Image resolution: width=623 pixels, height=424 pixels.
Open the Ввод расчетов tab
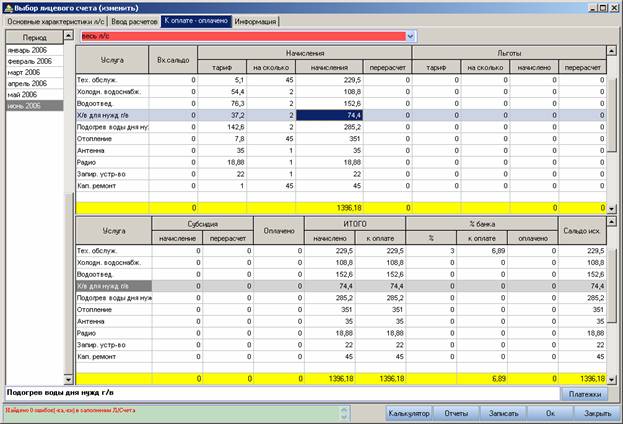(x=134, y=21)
